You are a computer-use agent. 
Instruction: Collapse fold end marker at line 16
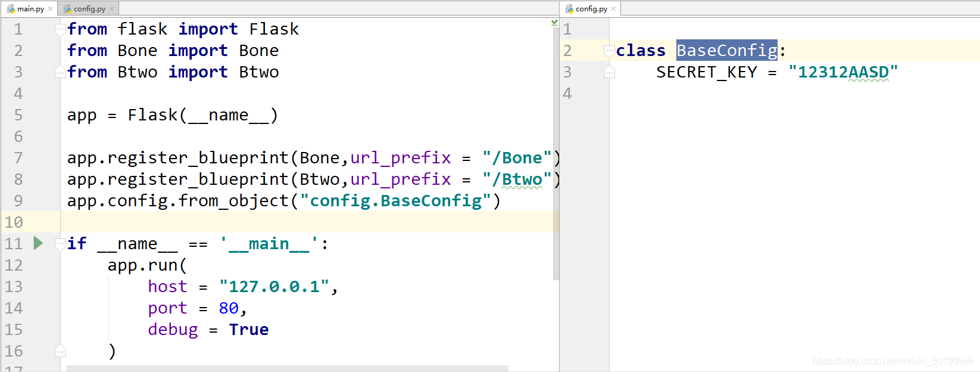pyautogui.click(x=60, y=351)
